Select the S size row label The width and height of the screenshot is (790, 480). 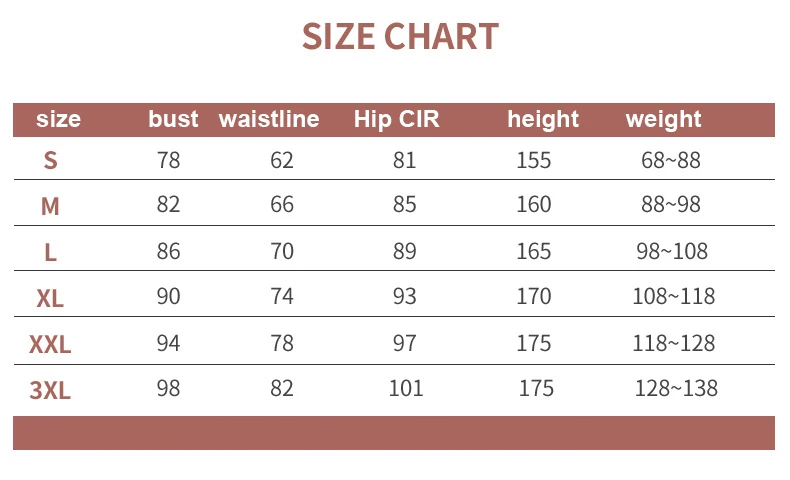(50, 160)
